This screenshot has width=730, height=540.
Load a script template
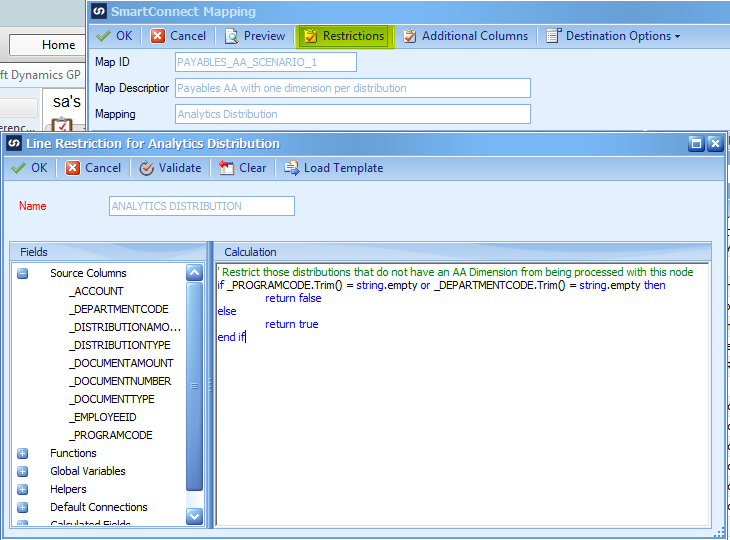[334, 168]
